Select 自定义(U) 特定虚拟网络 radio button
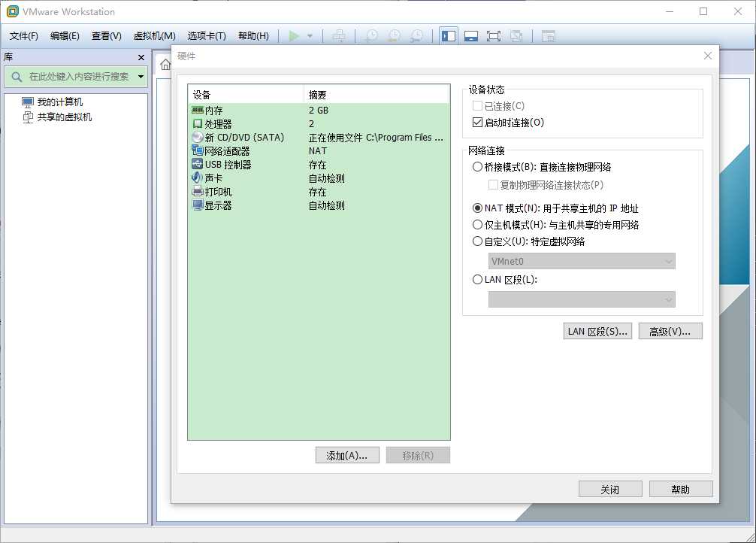756x543 pixels. pos(477,241)
